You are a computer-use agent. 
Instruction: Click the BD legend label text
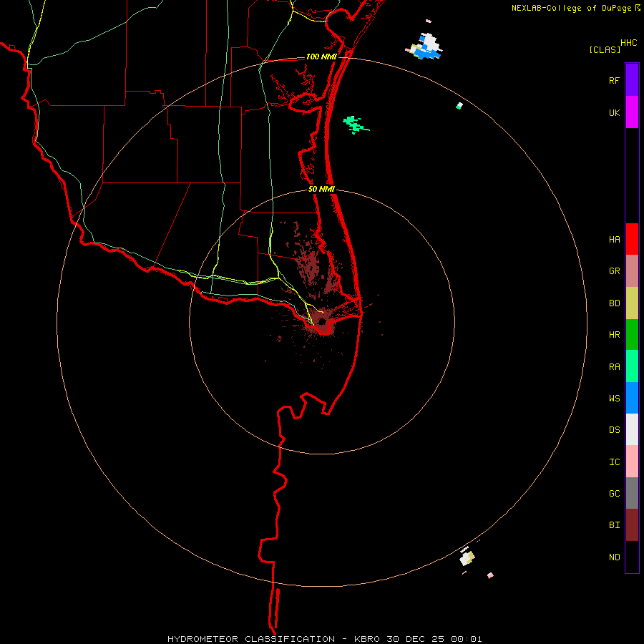point(614,303)
